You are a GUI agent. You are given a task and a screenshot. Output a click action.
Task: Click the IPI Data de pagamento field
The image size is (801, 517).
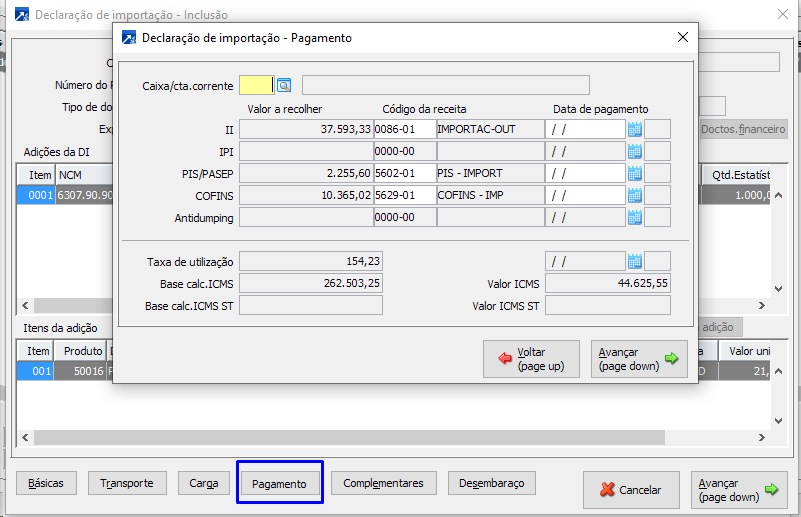(x=585, y=151)
